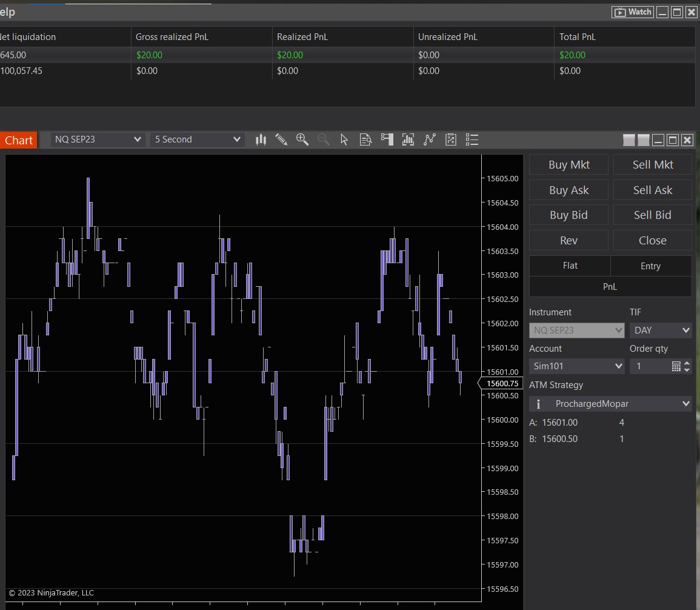Click the zoom in magnifier icon
The image size is (700, 610).
302,140
